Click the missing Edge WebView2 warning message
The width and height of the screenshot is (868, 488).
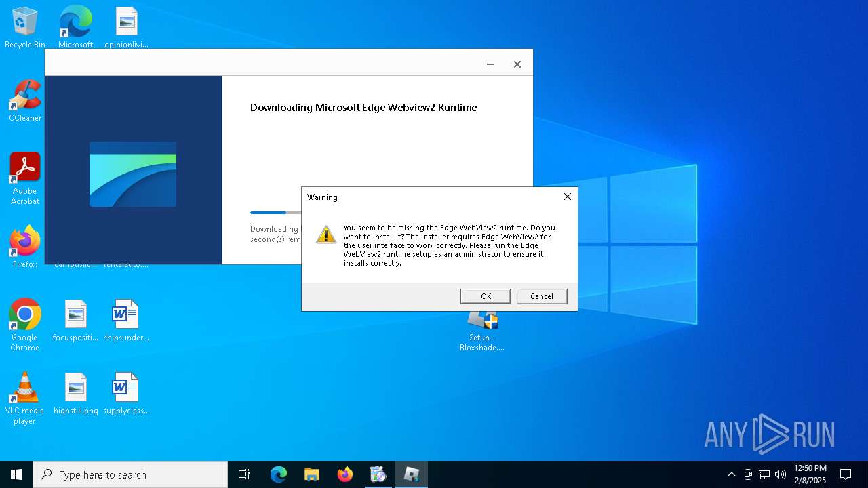pyautogui.click(x=450, y=245)
